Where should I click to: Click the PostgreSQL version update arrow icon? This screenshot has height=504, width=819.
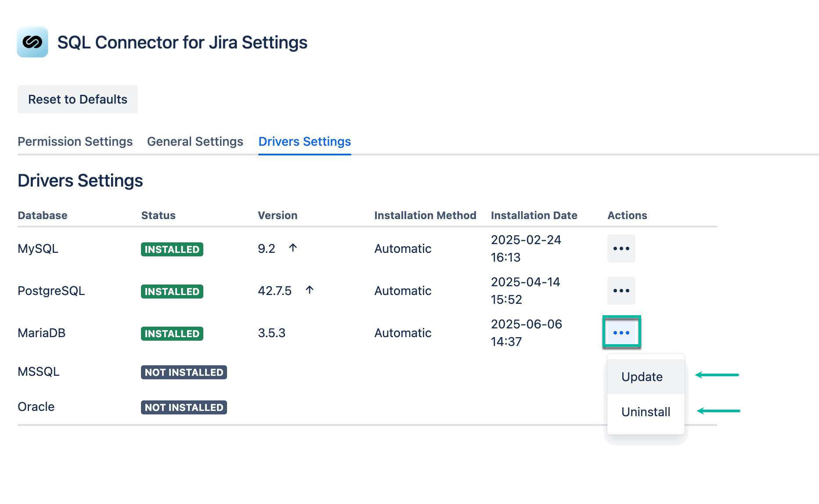[310, 290]
